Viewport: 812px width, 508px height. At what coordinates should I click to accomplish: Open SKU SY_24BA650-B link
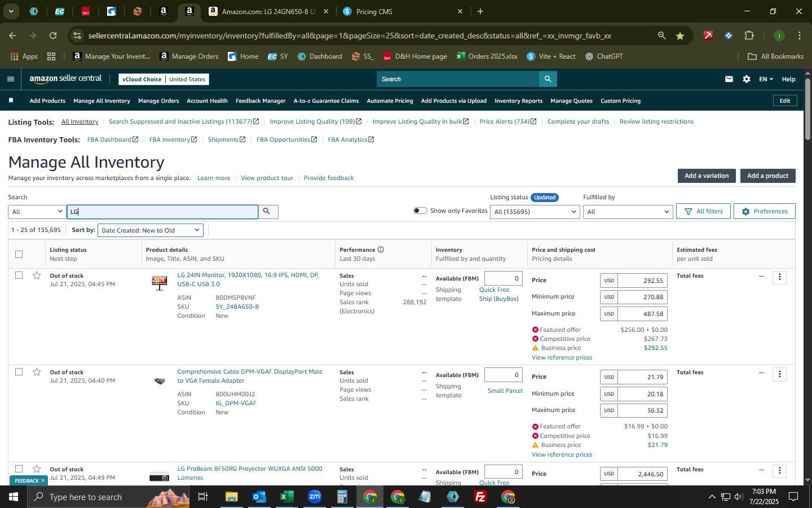pyautogui.click(x=237, y=306)
